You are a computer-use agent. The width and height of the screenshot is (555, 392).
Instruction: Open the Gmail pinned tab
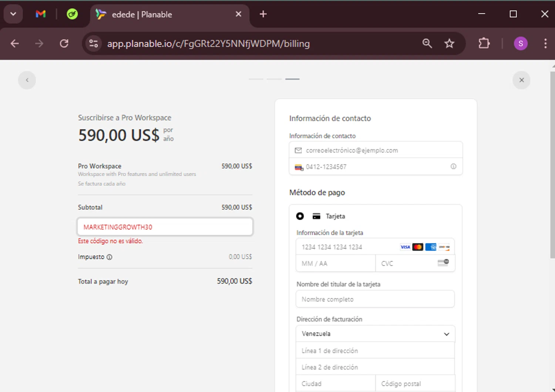point(41,14)
